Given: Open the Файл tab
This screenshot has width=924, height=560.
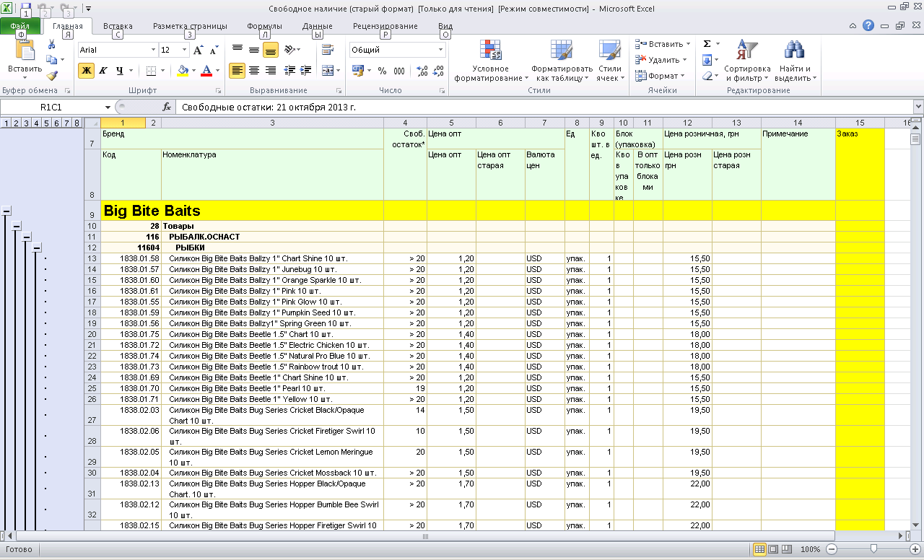Looking at the screenshot, I should (20, 26).
